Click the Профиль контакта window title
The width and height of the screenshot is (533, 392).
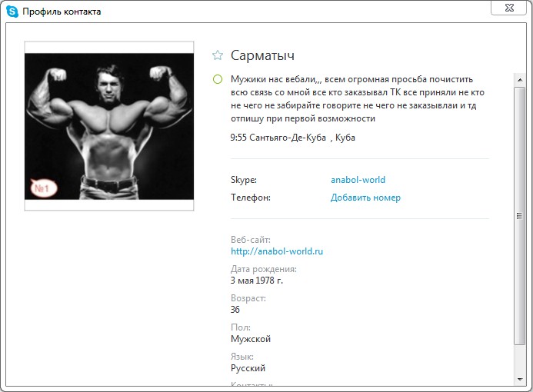(x=62, y=12)
